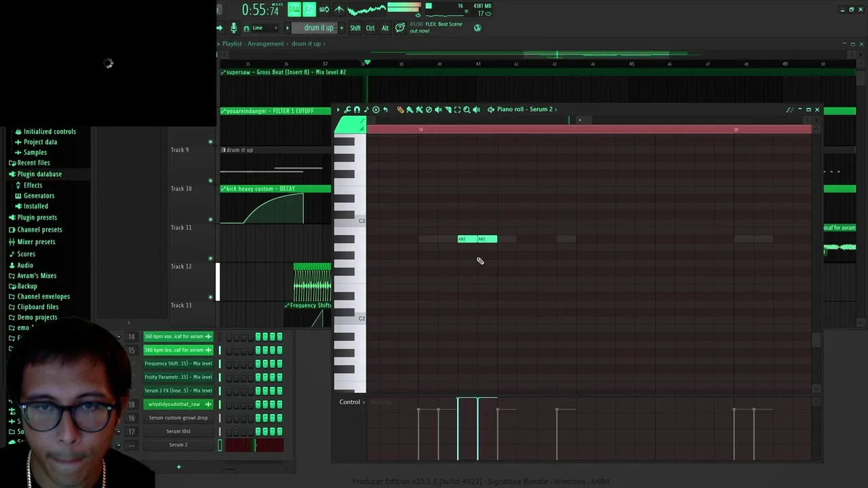Select the Piano roll Delete tool
868x488 pixels.
click(429, 109)
